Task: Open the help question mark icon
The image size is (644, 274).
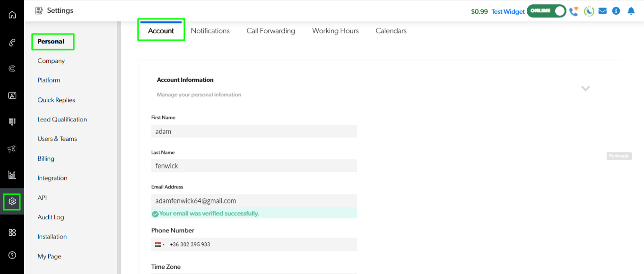Action: [x=12, y=255]
